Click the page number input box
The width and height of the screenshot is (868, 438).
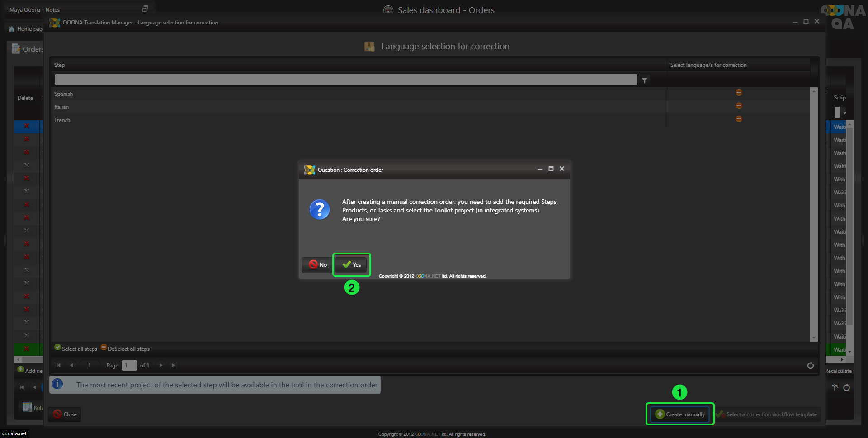129,365
